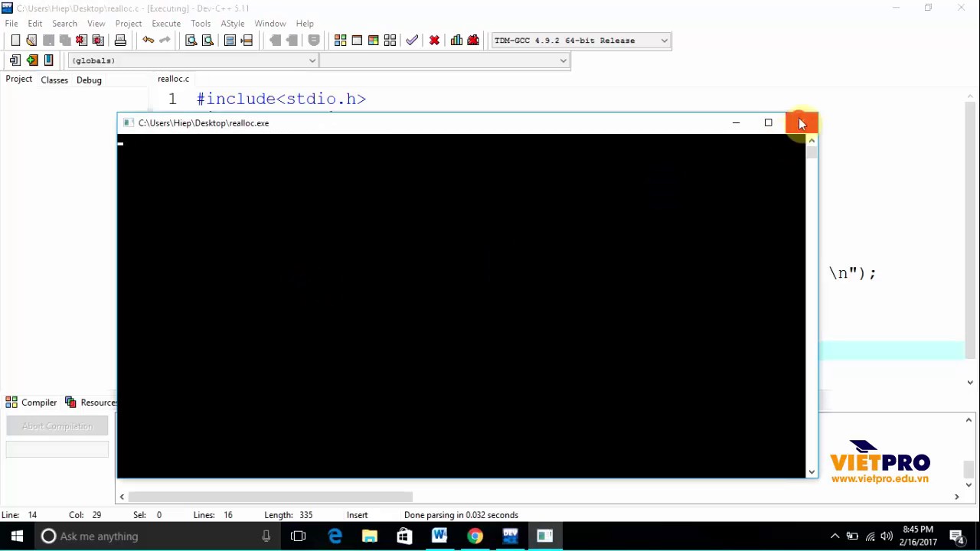Switch to the Debug sidebar tab
Viewport: 980px width, 551px height.
89,80
